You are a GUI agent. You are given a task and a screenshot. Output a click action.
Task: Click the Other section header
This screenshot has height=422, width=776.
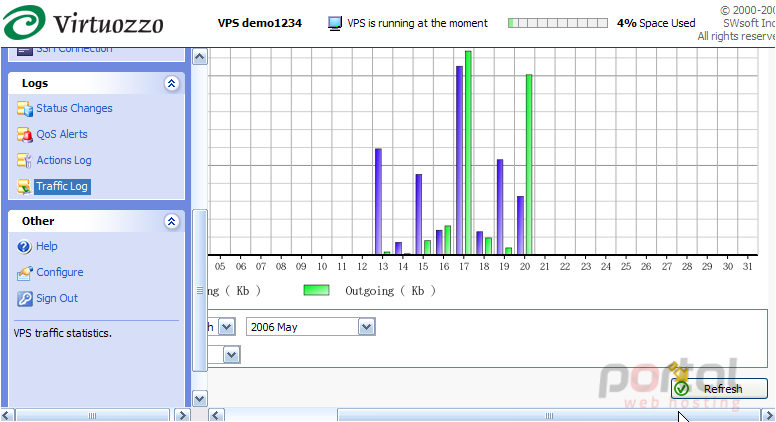click(97, 221)
